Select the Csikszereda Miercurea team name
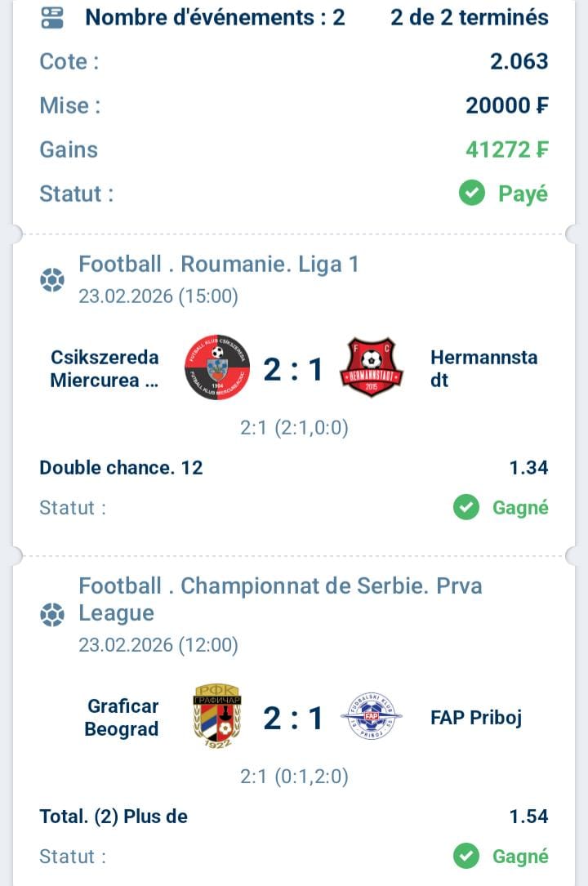 point(105,369)
